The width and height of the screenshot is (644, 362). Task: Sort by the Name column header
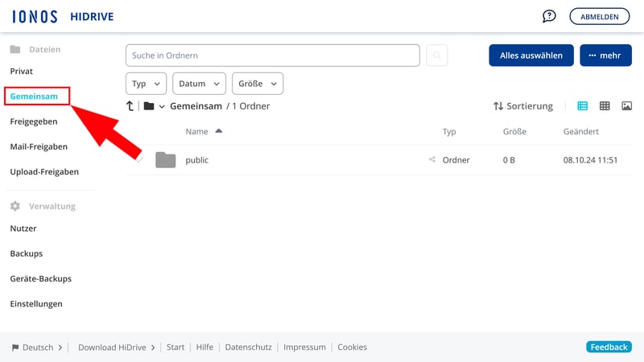click(x=197, y=131)
